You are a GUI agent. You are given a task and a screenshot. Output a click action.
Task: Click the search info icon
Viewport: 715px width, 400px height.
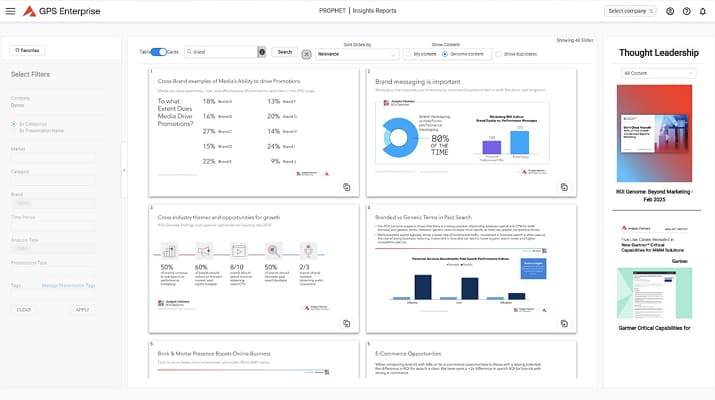(262, 52)
